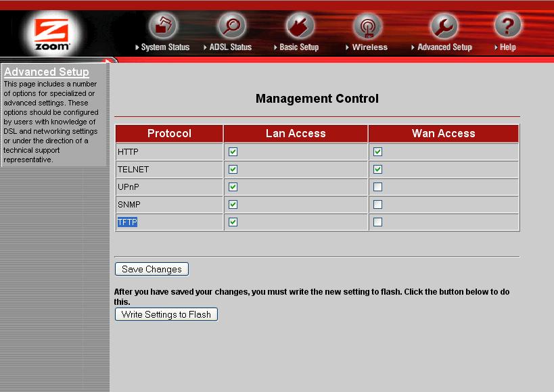Uncheck TELNET Wan Access checkbox
The width and height of the screenshot is (554, 392).
[377, 170]
